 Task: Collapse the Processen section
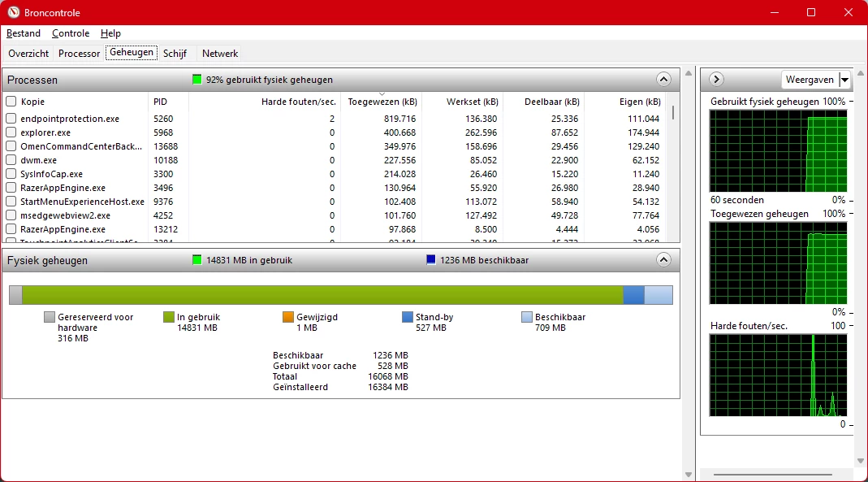coord(663,79)
